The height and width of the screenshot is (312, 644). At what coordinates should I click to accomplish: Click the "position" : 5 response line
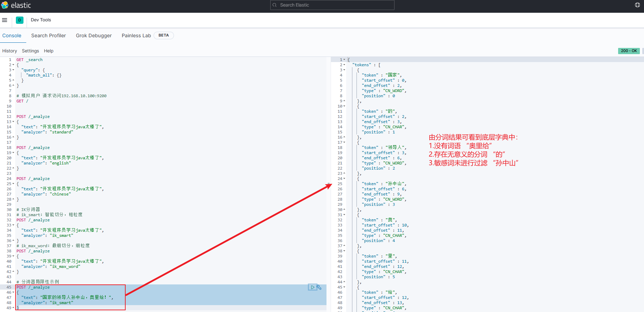tap(378, 277)
